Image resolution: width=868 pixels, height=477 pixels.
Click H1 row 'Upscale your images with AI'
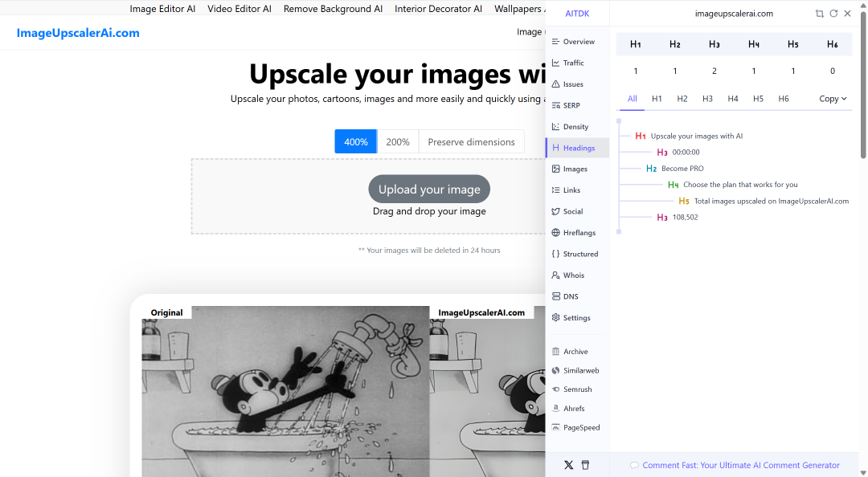690,137
